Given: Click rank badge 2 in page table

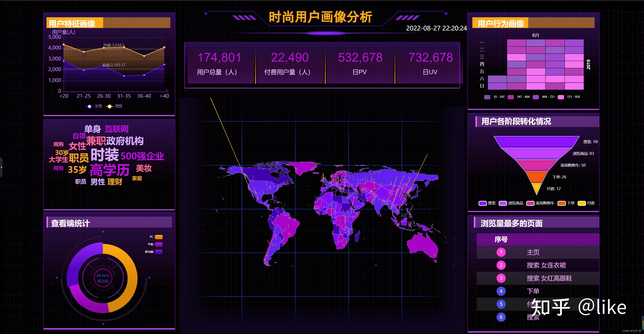Looking at the screenshot, I should coord(501,265).
